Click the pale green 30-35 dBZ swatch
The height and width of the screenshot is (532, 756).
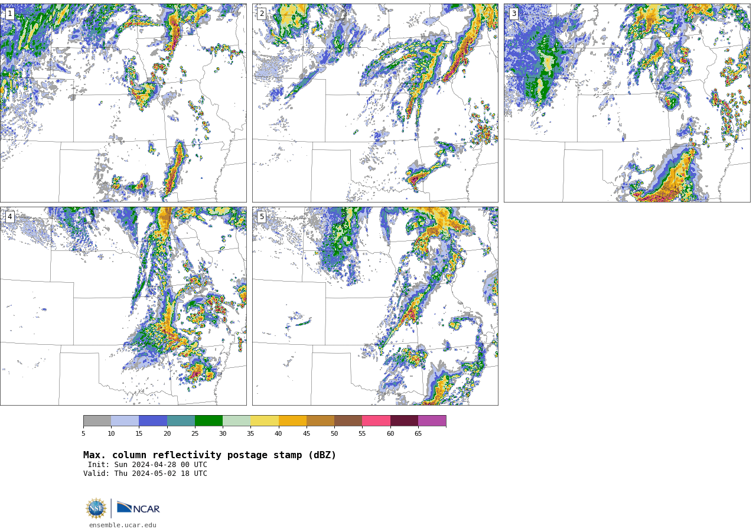[x=237, y=421]
